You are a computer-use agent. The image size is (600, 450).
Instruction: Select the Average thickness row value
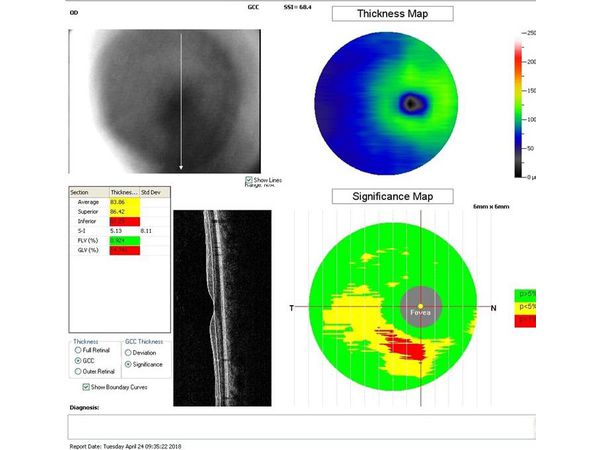tap(121, 202)
